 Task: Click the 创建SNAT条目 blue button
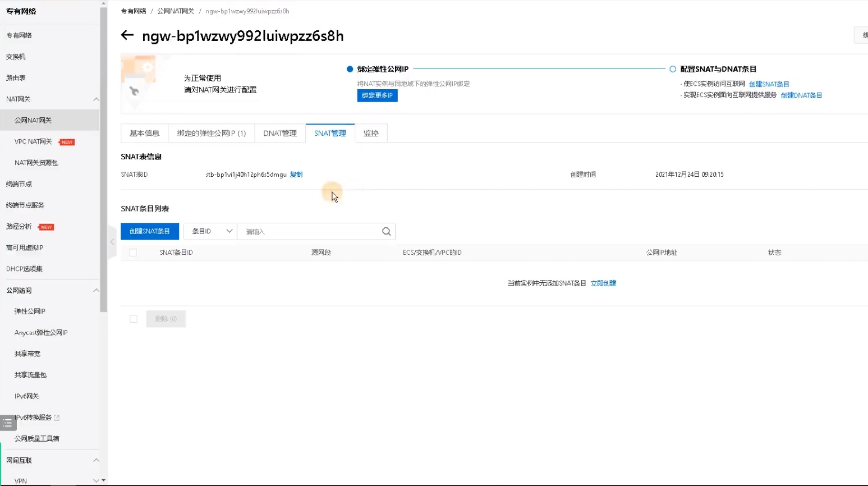click(149, 231)
